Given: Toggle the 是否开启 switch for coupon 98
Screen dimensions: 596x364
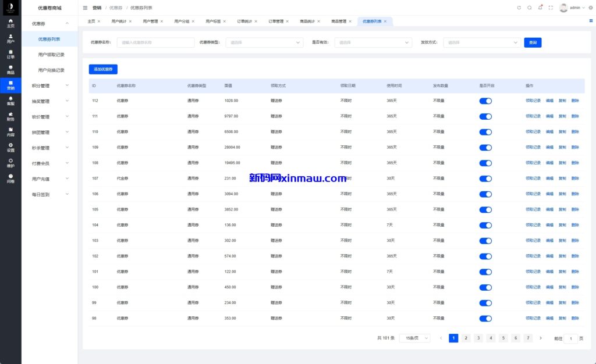Looking at the screenshot, I should [486, 318].
